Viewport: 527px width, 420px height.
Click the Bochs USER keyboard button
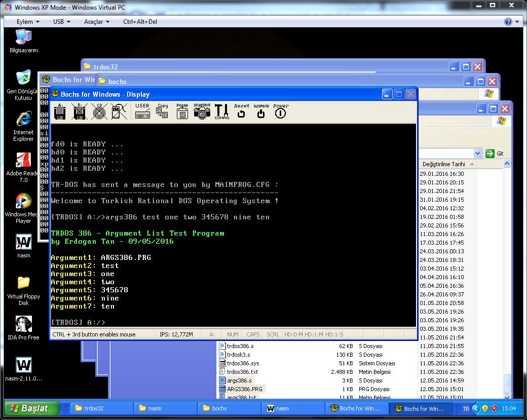(x=142, y=111)
